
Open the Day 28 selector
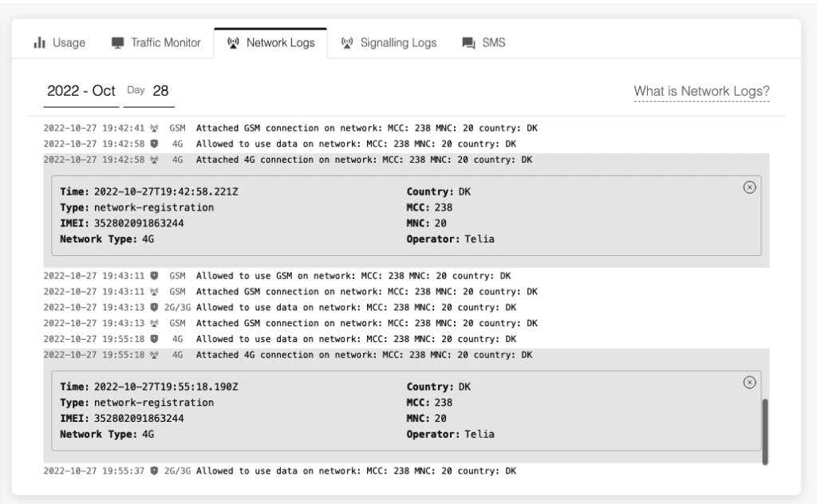point(148,91)
